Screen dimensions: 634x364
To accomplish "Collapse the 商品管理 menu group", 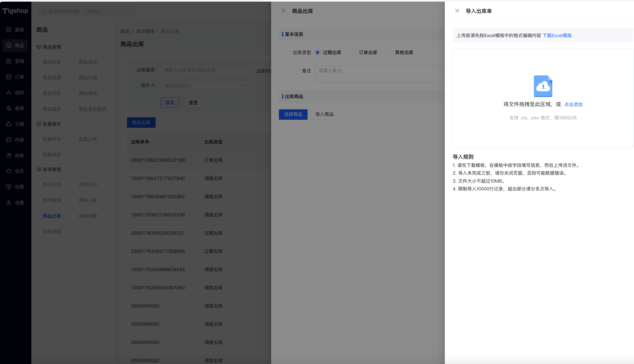I will click(110, 47).
